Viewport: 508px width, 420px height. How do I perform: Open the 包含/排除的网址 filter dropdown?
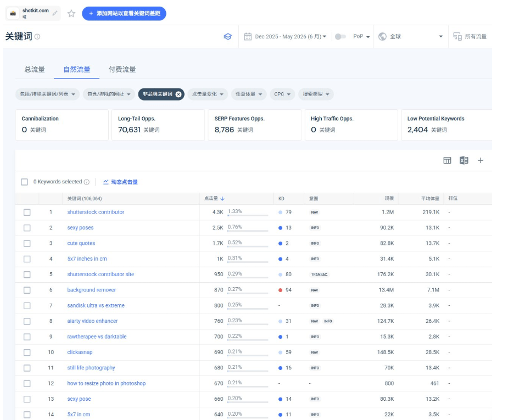[x=109, y=94]
